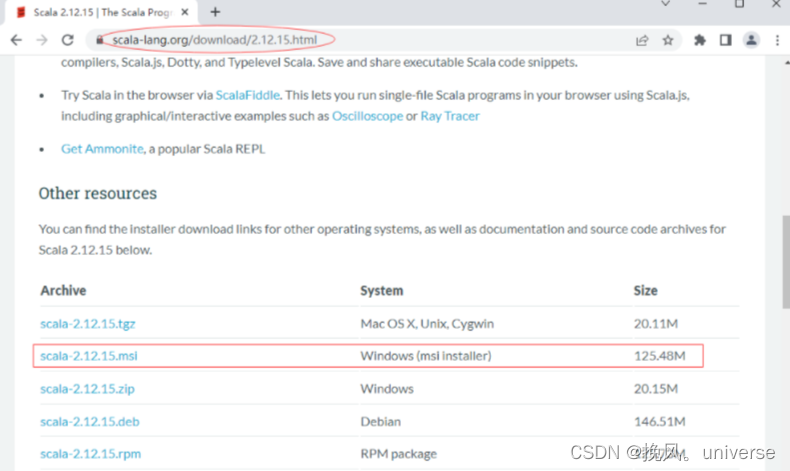Share this page via the share icon
The width and height of the screenshot is (790, 471).
[642, 40]
